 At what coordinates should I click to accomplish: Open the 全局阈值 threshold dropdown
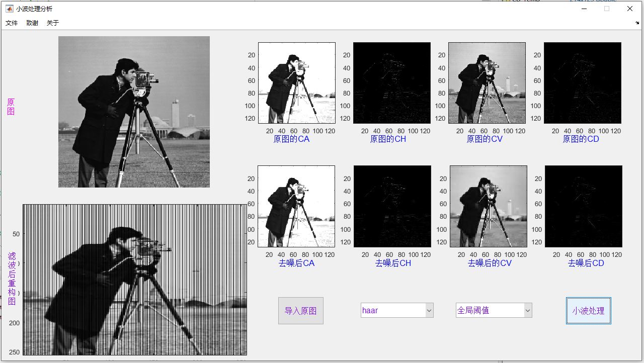(494, 310)
